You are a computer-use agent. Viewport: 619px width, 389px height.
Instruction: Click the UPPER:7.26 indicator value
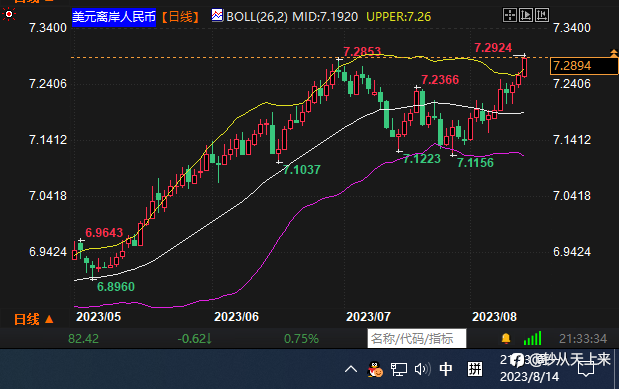(398, 17)
